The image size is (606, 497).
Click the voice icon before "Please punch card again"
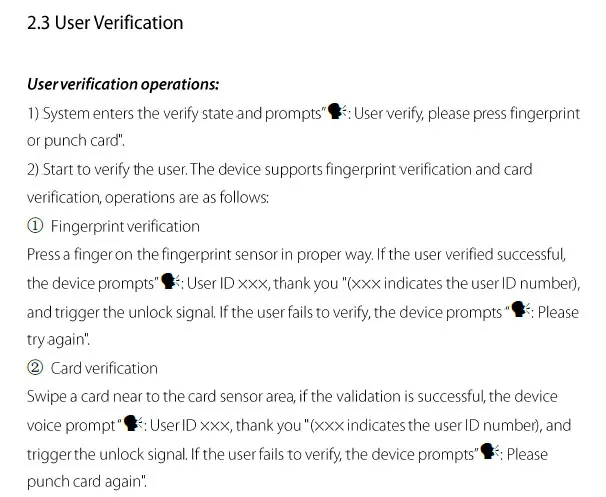[490, 451]
